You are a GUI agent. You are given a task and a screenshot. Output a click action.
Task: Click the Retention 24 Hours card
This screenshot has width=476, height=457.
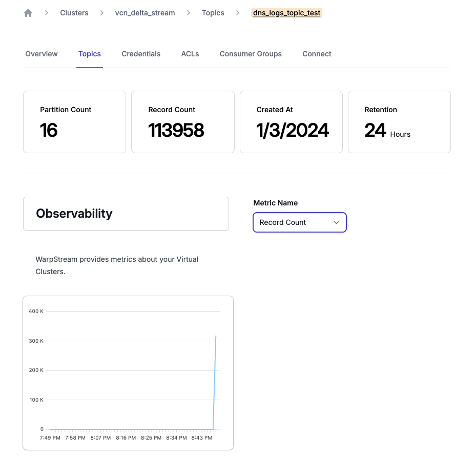(x=399, y=122)
